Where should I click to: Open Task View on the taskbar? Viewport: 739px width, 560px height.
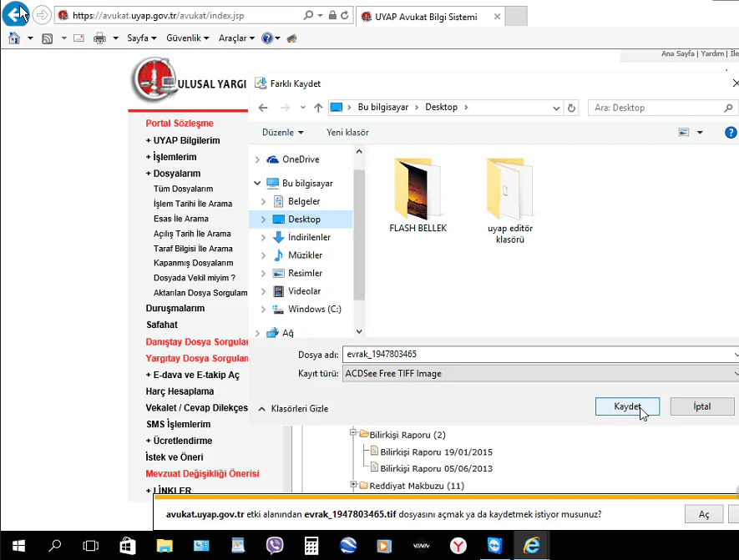point(90,546)
